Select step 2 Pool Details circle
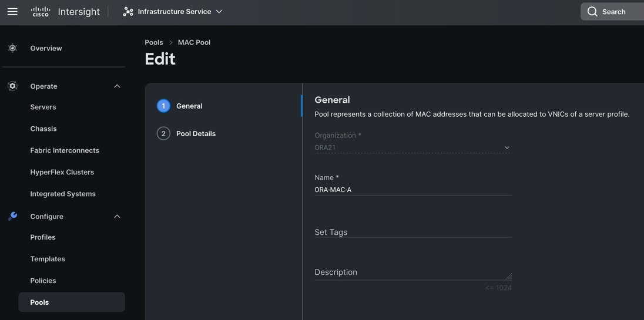Viewport: 644px width, 320px height. coord(163,133)
